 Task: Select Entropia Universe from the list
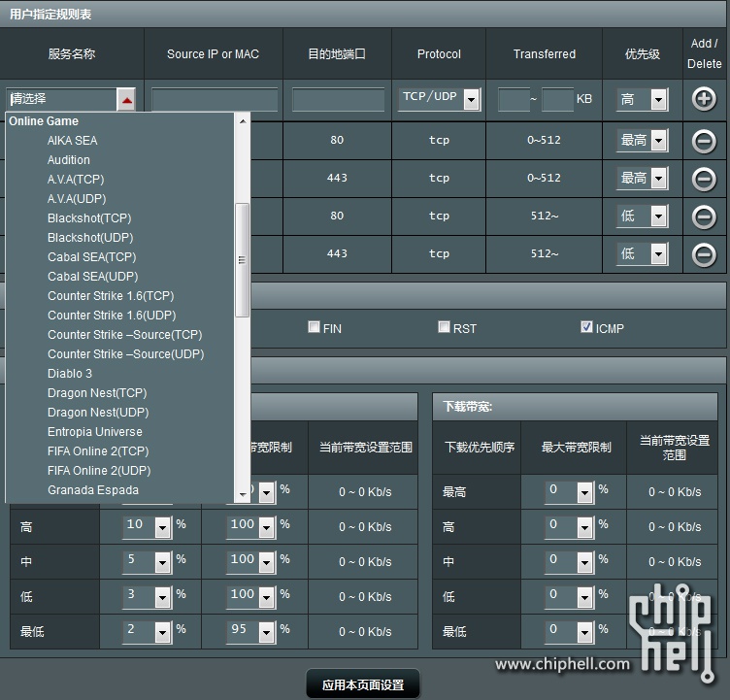tap(95, 432)
